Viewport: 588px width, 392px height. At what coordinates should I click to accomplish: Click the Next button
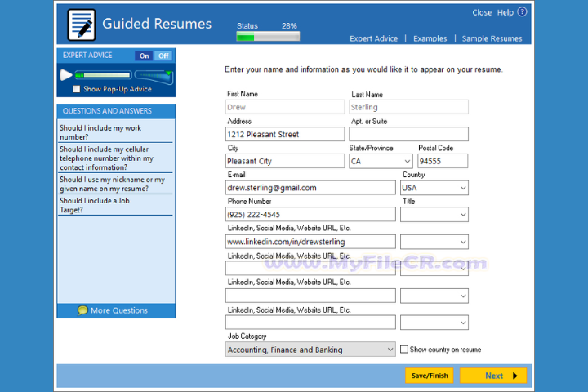[x=493, y=376]
